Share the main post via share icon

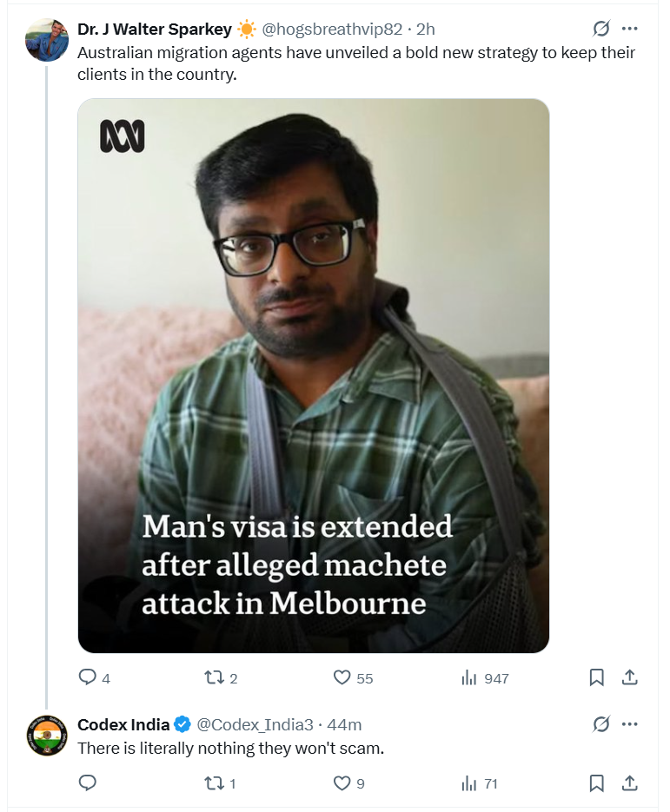631,677
